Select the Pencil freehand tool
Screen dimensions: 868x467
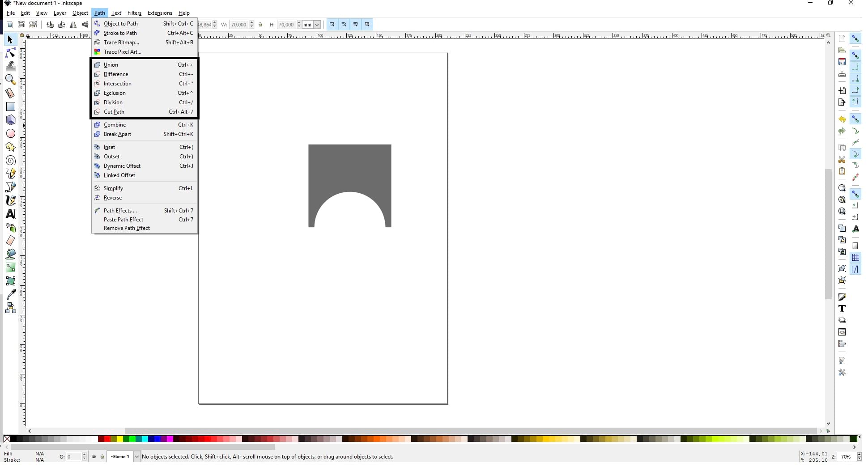click(x=10, y=174)
